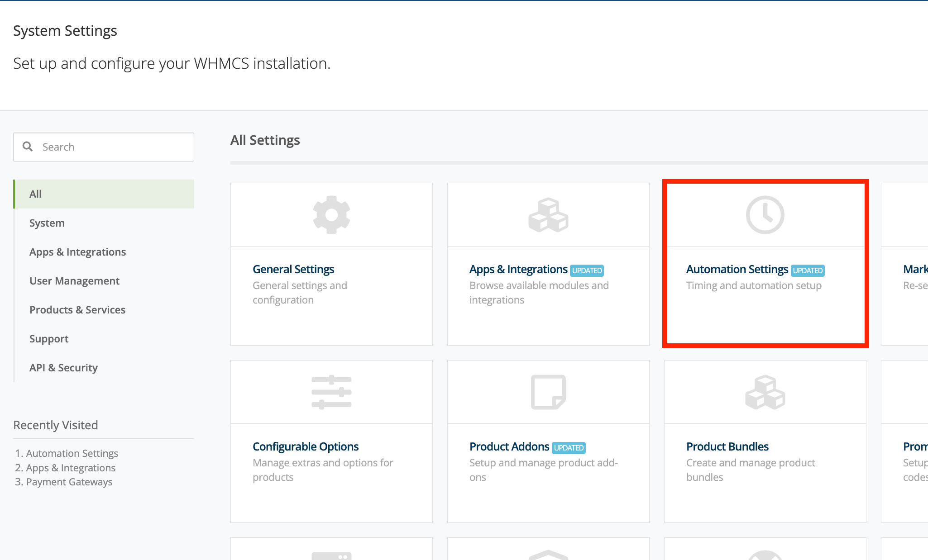Open recently visited Payment Gateways
Image resolution: width=928 pixels, height=560 pixels.
coord(69,482)
